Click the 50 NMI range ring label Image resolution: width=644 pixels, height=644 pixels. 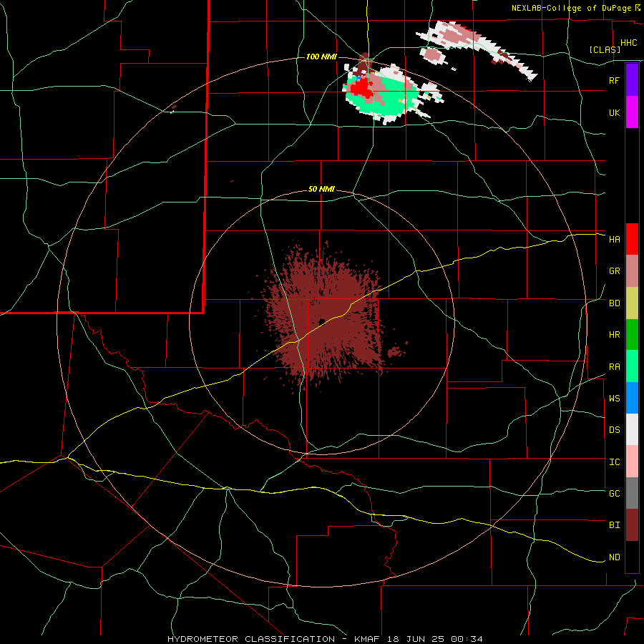pyautogui.click(x=321, y=189)
